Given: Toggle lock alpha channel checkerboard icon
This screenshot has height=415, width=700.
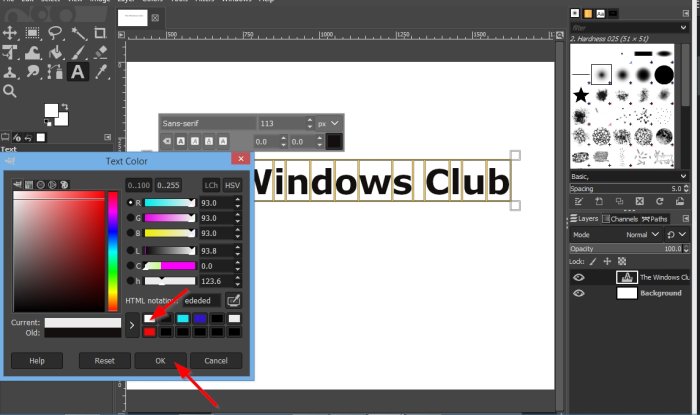Looking at the screenshot, I should pos(622,261).
